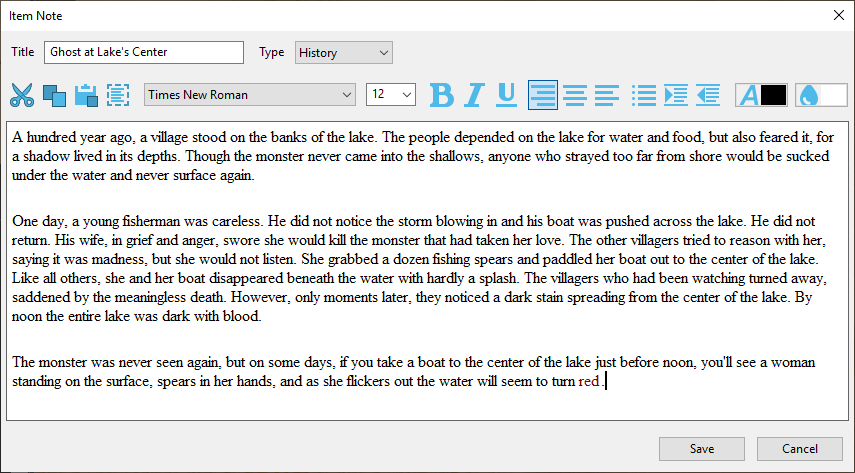Toggle Italic formatting
The image size is (855, 473).
(x=474, y=95)
